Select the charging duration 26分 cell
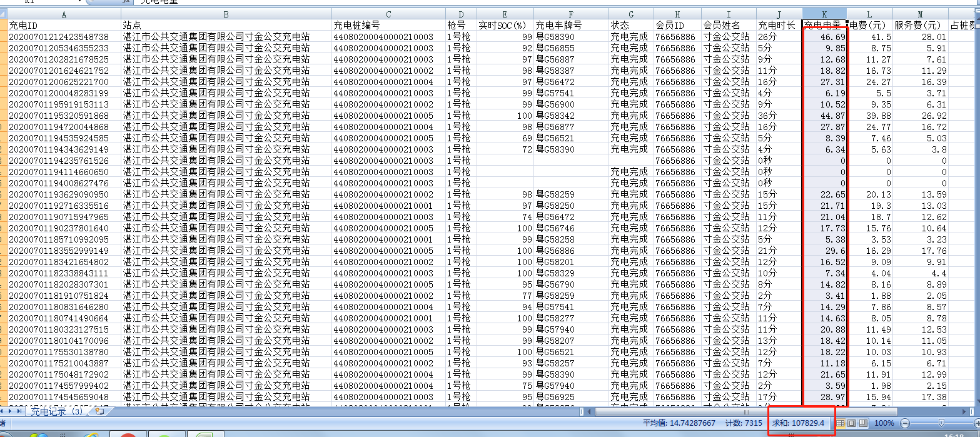This screenshot has width=980, height=437. click(779, 37)
